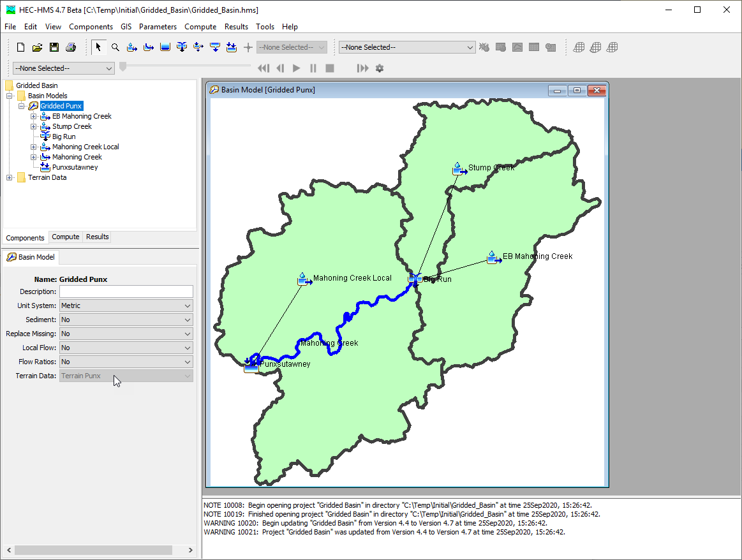This screenshot has height=560, width=742.
Task: Open the Tools menu
Action: (265, 27)
